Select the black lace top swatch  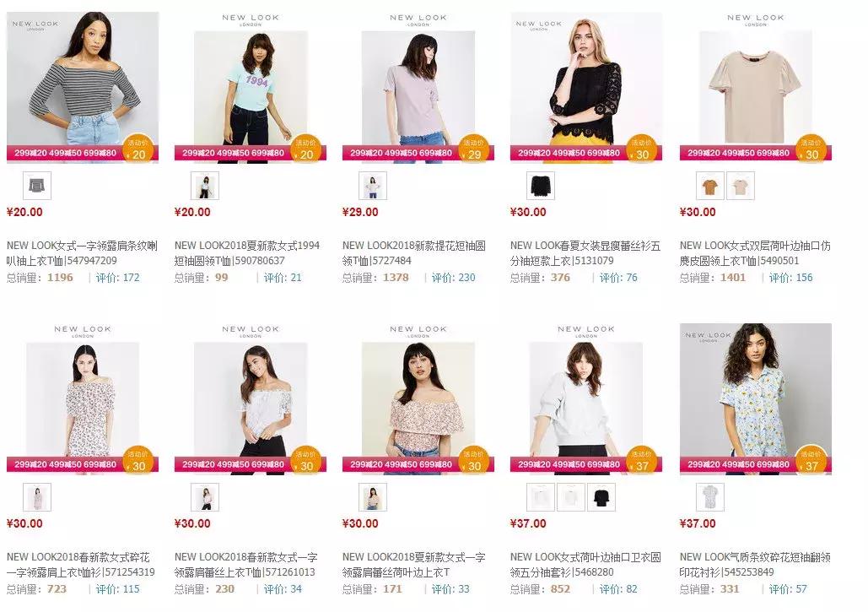pos(540,186)
